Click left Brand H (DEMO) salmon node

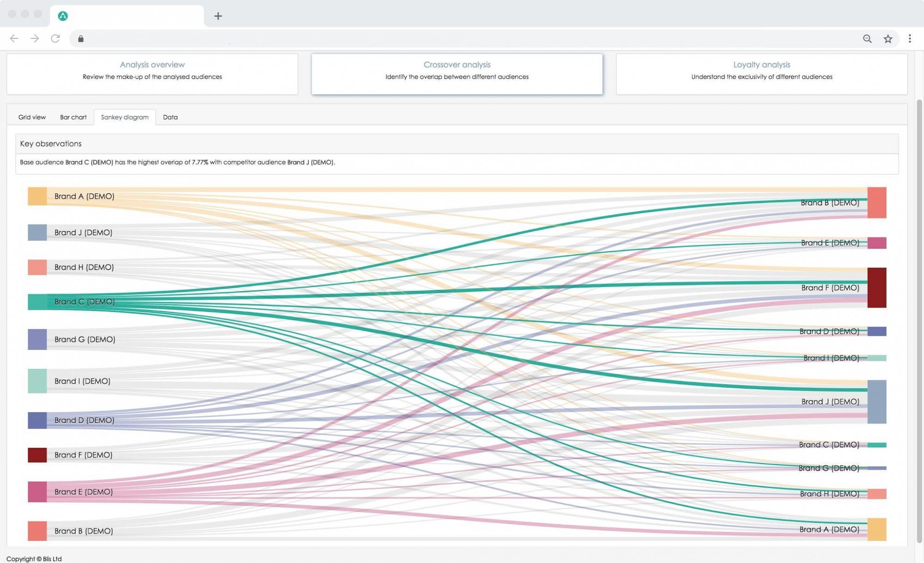37,267
